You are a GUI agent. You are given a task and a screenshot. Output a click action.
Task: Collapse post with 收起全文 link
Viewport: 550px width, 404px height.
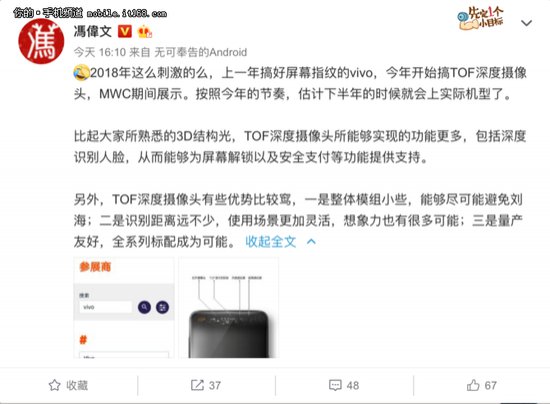coord(270,242)
